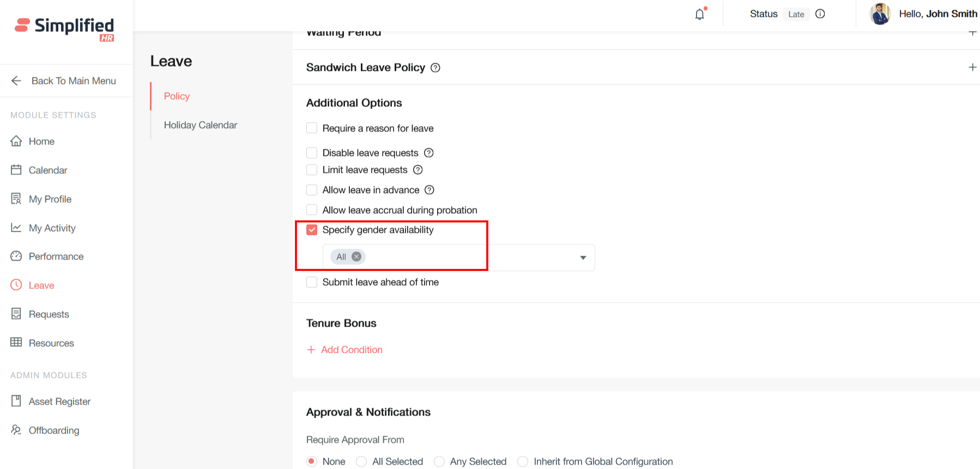Open Performance in the sidebar

[56, 256]
